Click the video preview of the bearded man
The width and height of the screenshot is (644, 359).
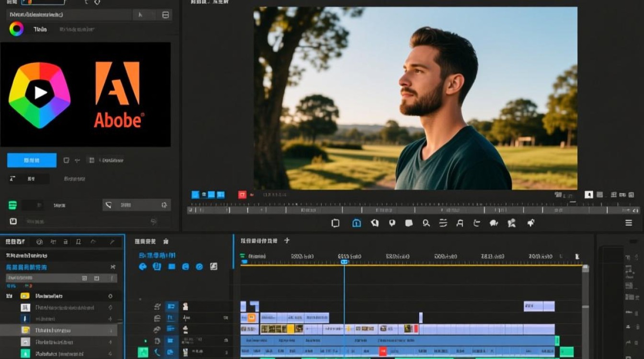coord(415,98)
